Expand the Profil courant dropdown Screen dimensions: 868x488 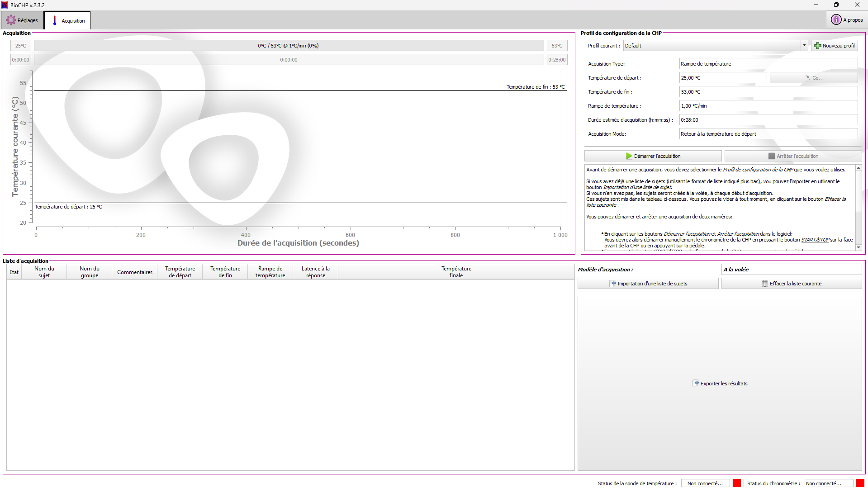pos(804,46)
